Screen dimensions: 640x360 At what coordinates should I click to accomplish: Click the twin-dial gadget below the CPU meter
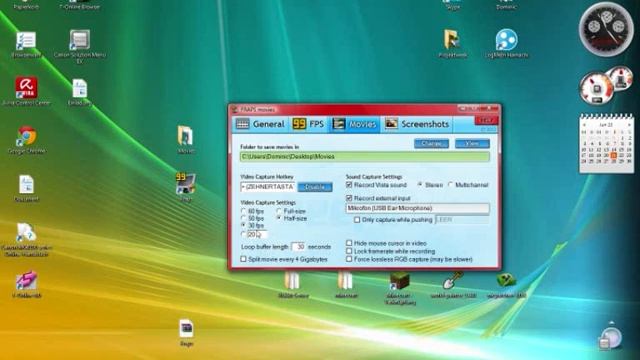point(606,85)
